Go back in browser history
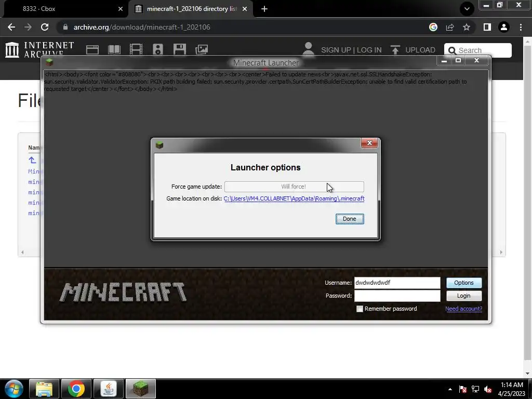 tap(11, 27)
